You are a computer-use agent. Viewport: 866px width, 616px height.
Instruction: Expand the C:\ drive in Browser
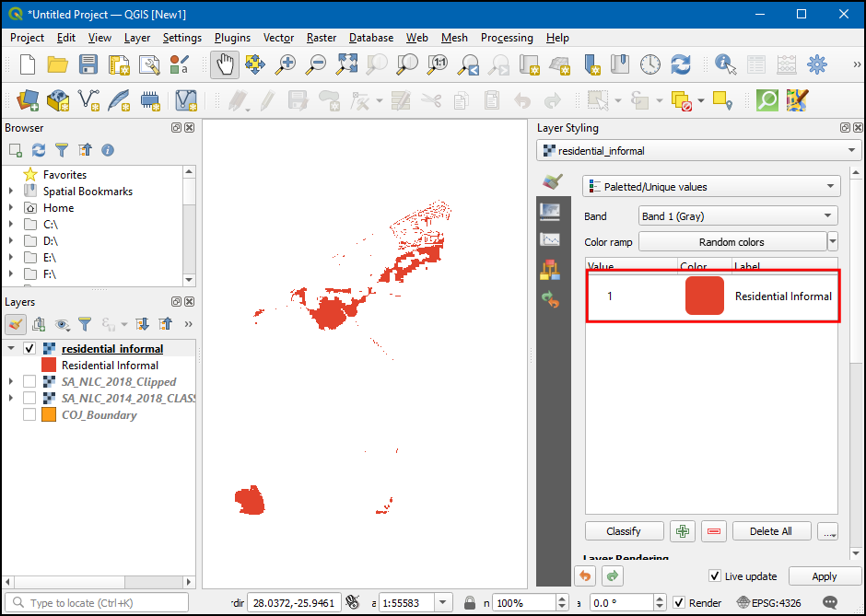click(11, 225)
